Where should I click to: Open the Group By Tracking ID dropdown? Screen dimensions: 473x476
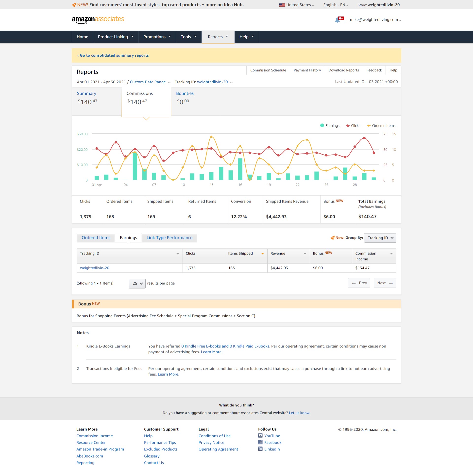click(x=380, y=238)
